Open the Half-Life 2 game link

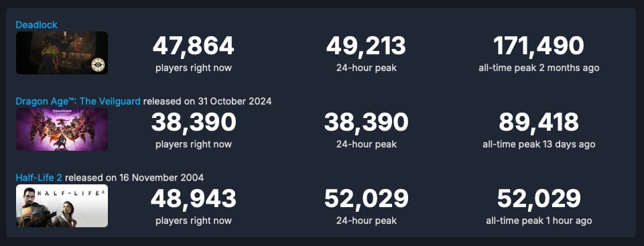[39, 178]
